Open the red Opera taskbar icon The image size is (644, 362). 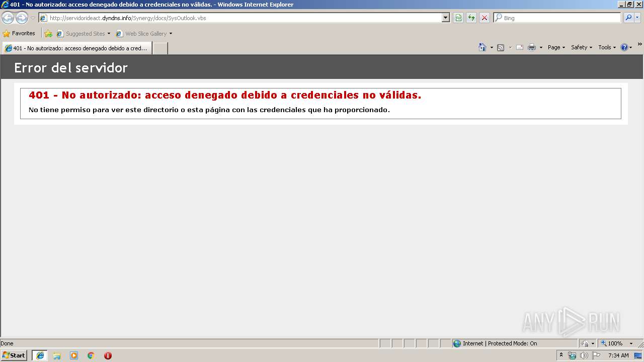(x=108, y=355)
